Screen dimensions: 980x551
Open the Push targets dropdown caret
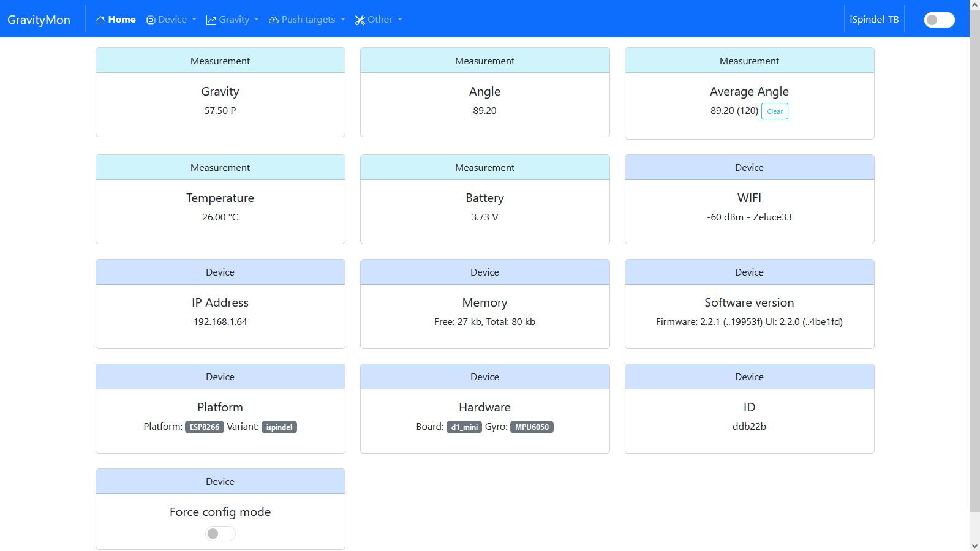click(343, 20)
